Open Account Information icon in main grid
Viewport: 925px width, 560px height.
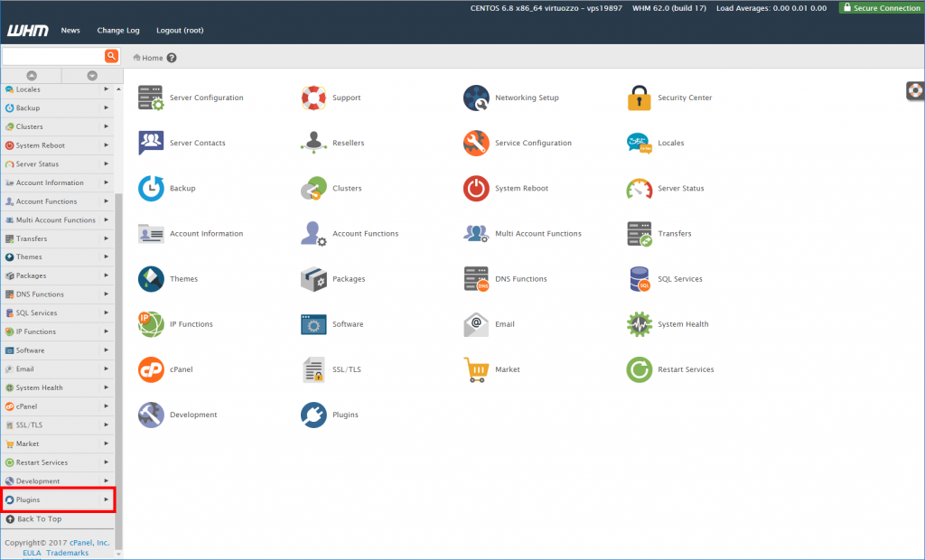151,234
